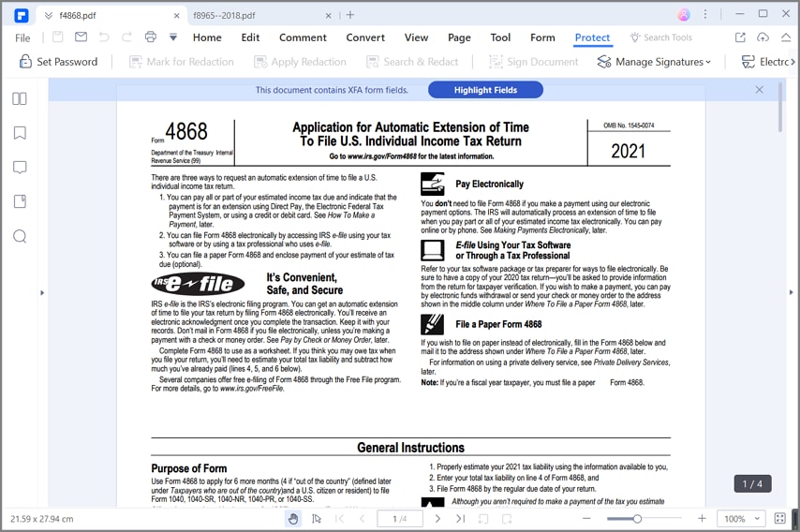800x532 pixels.
Task: Click the zoom in plus button
Action: point(702,519)
